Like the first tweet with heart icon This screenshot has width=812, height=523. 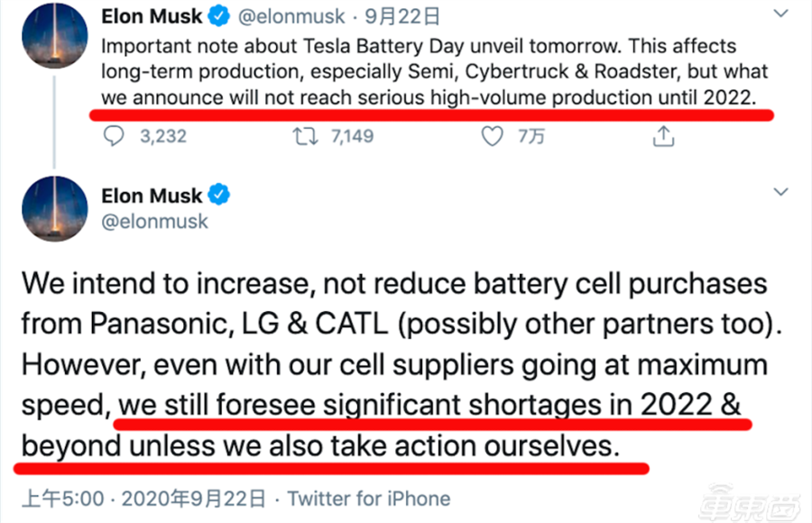(492, 136)
